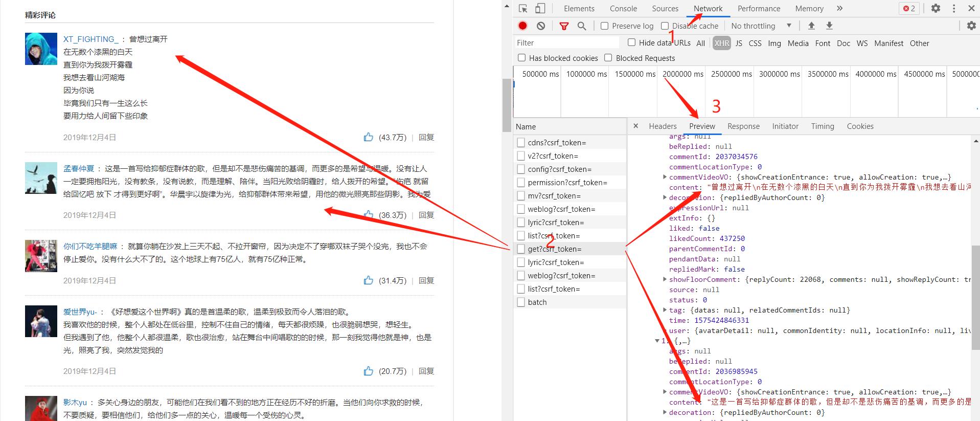Open DevTools settings gear
Image resolution: width=980 pixels, height=421 pixels.
(x=936, y=8)
